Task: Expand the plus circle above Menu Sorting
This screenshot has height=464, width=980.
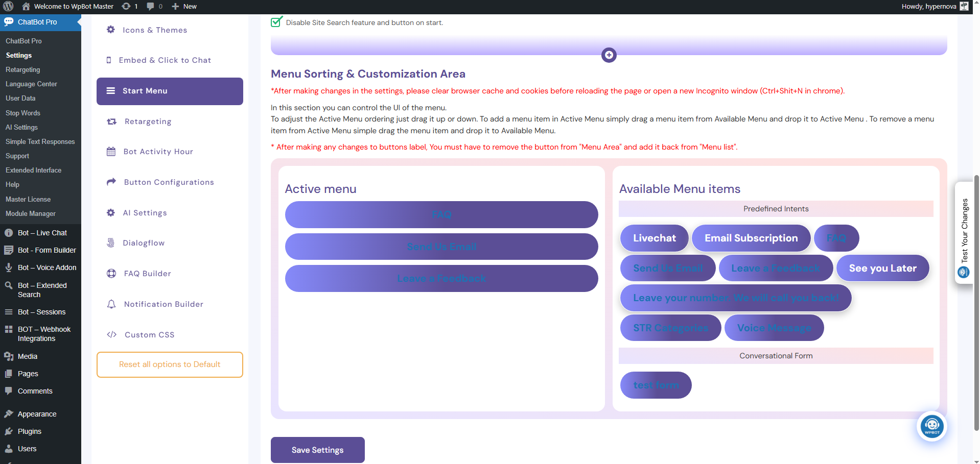Action: click(x=609, y=55)
